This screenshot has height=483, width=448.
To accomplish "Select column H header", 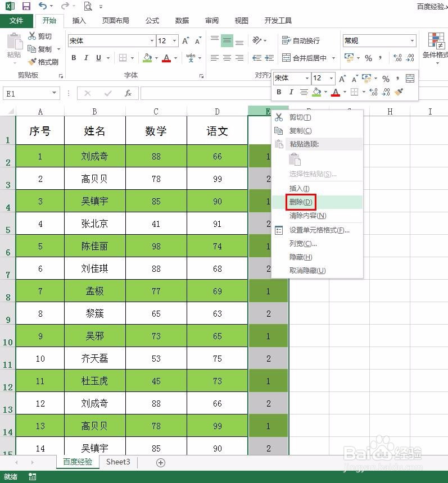I will coord(390,111).
